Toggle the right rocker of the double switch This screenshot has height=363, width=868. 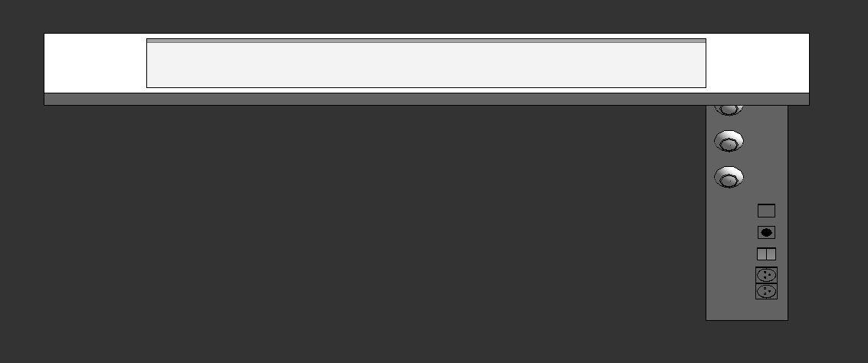pyautogui.click(x=771, y=254)
